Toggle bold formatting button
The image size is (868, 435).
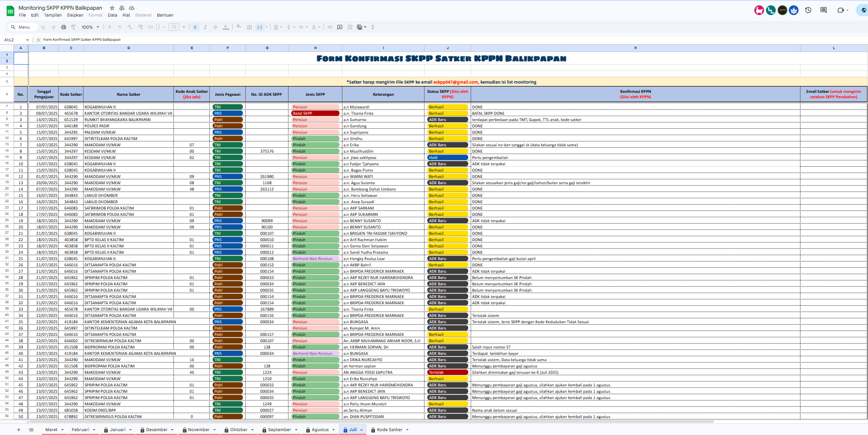[x=195, y=27]
